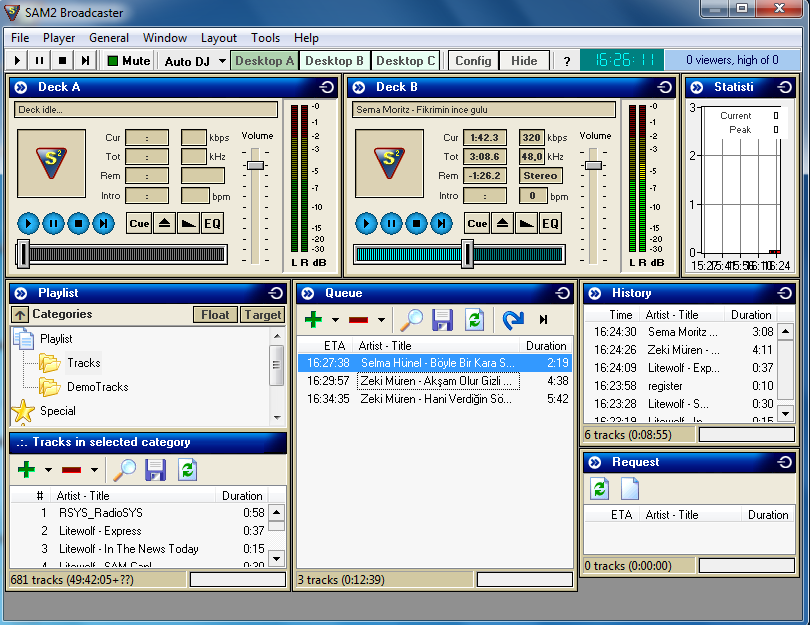Refresh the Request list

coord(599,489)
